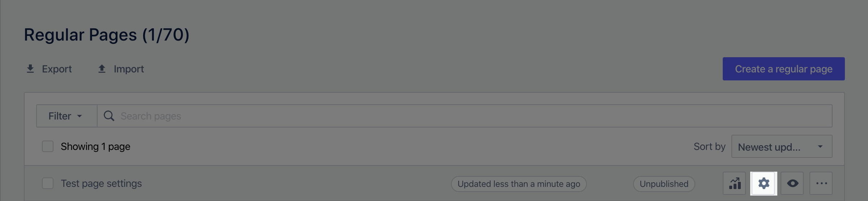Open the Test page settings page title
The image size is (868, 201).
coord(101,184)
